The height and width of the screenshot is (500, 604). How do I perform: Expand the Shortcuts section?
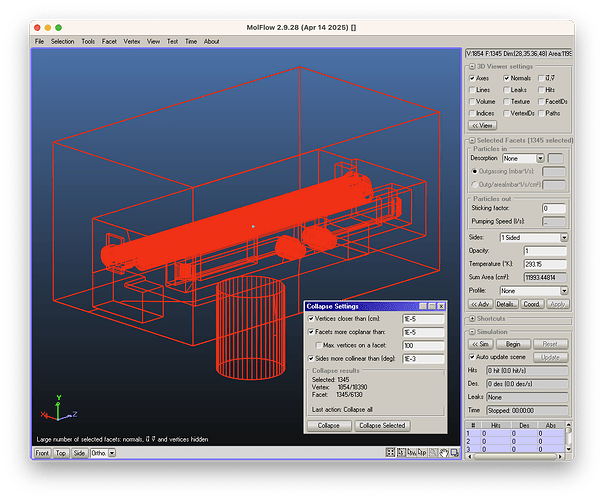[x=472, y=319]
